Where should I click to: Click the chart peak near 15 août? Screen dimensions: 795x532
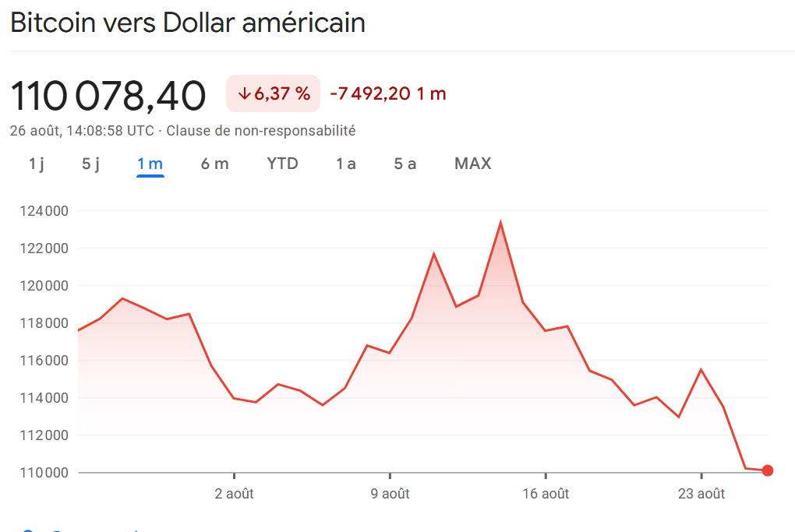[500, 222]
